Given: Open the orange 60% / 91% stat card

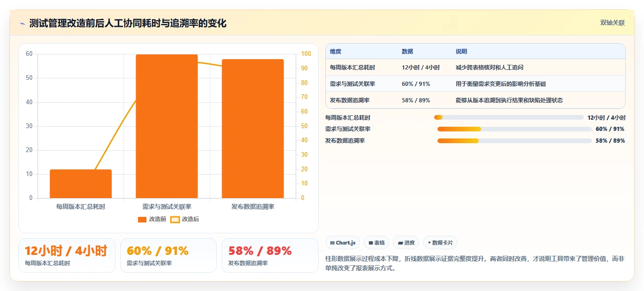Looking at the screenshot, I should click(x=169, y=255).
